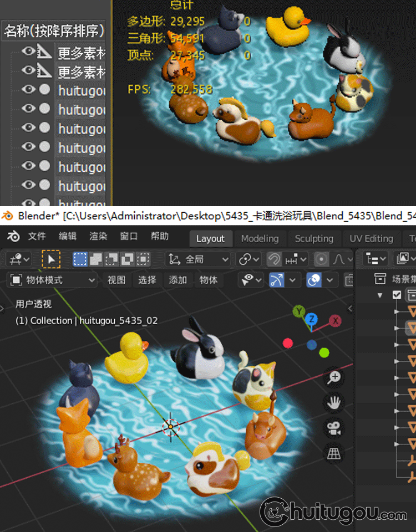Click the green Y axis gizmo ball
The width and height of the screenshot is (416, 532).
click(299, 311)
